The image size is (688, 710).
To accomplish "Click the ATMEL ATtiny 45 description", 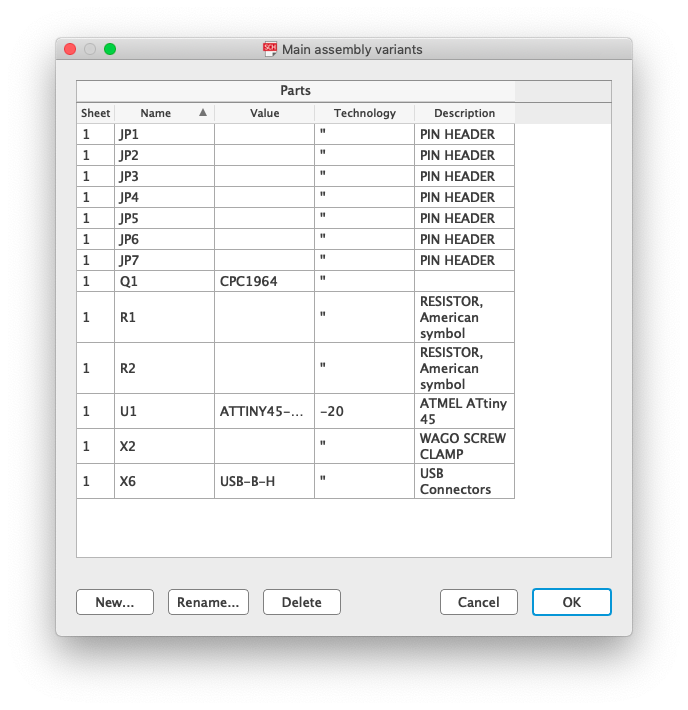I will coord(465,411).
